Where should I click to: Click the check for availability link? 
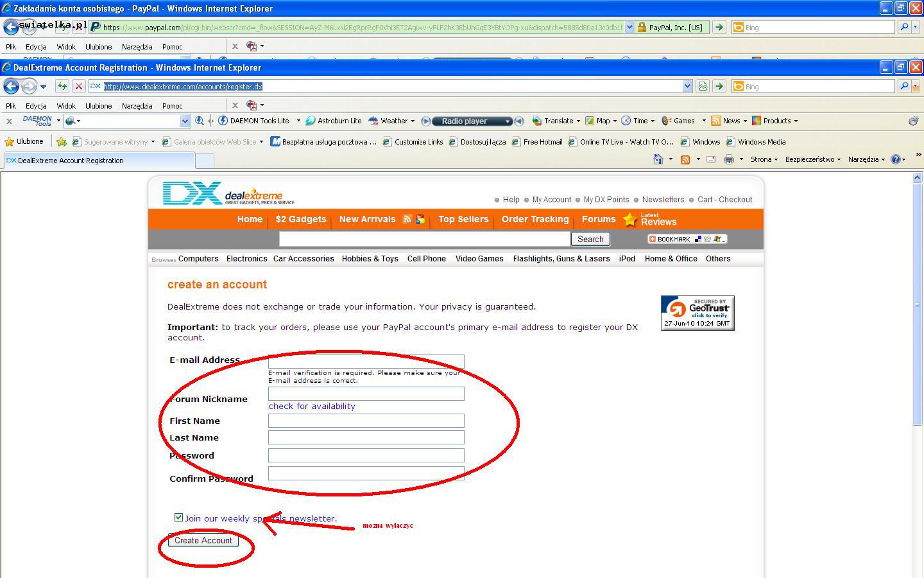pyautogui.click(x=312, y=406)
